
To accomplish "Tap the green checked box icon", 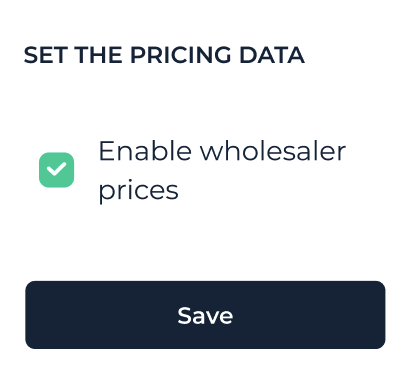I will point(56,170).
